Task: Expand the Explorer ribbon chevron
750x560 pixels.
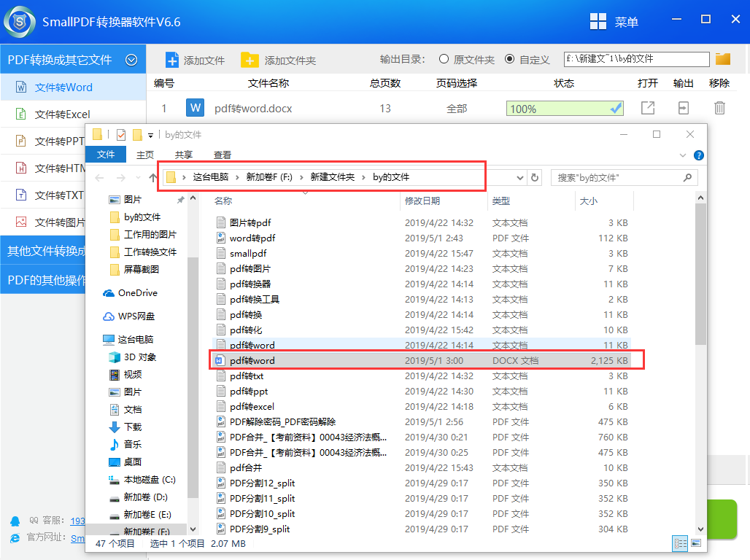Action: click(x=683, y=155)
